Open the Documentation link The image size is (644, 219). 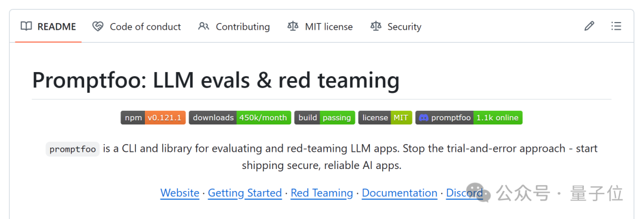coord(400,193)
